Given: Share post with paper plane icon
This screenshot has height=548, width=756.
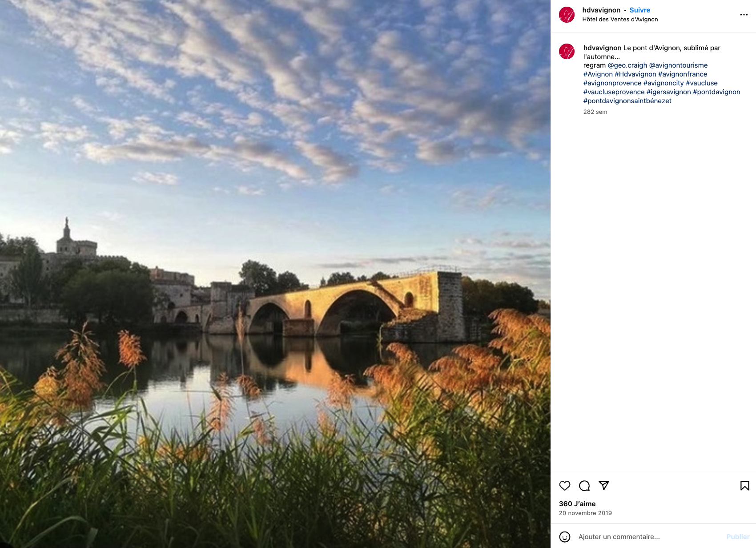Looking at the screenshot, I should tap(604, 485).
